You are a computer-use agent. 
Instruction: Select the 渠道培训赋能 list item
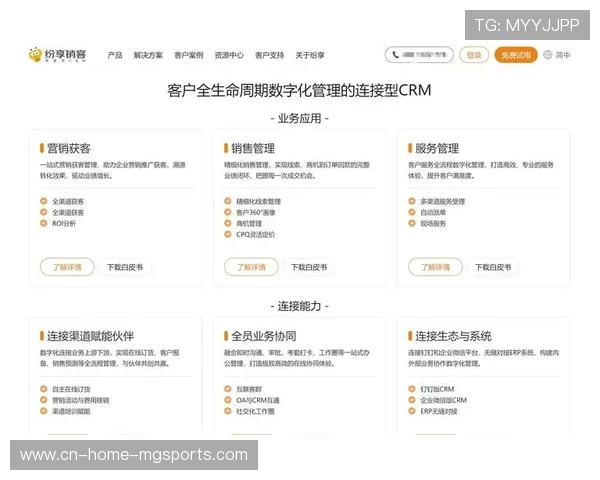click(x=71, y=411)
